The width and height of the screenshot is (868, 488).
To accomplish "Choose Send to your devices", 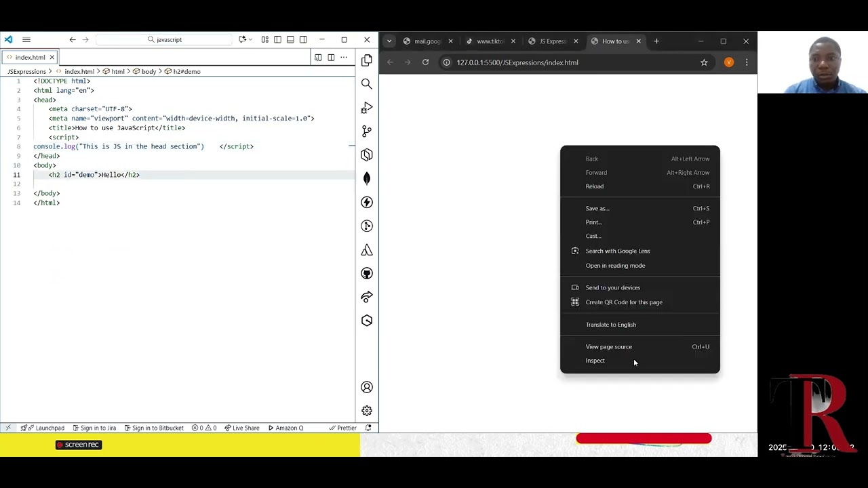I will pyautogui.click(x=640, y=287).
